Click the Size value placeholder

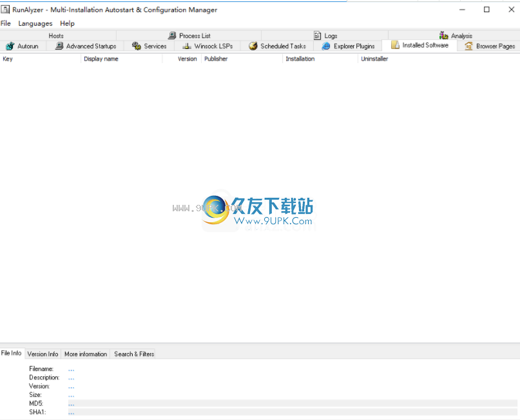[72, 395]
